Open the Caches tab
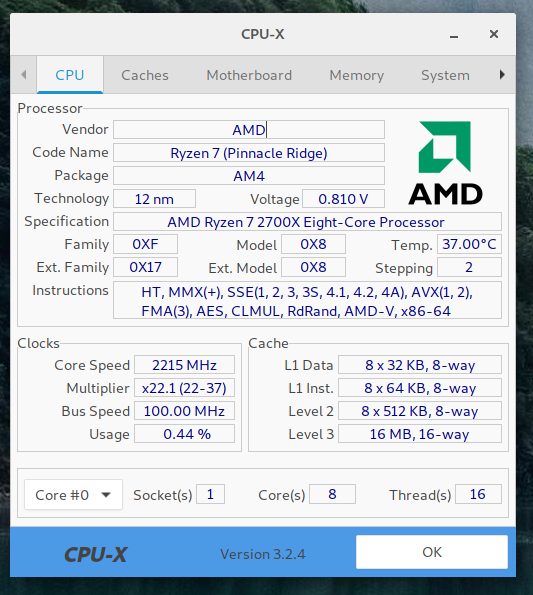 (145, 75)
